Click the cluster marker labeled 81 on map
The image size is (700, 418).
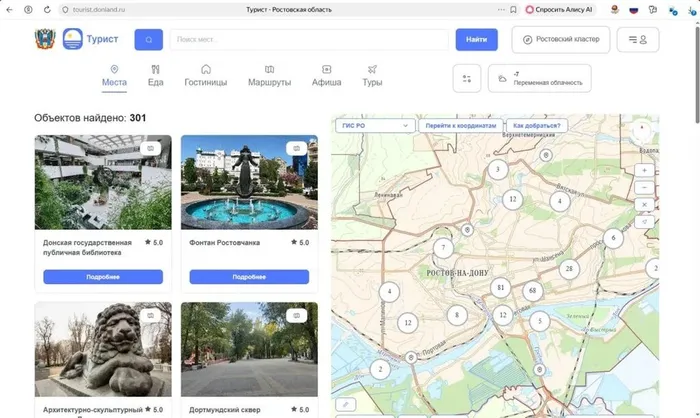[500, 288]
